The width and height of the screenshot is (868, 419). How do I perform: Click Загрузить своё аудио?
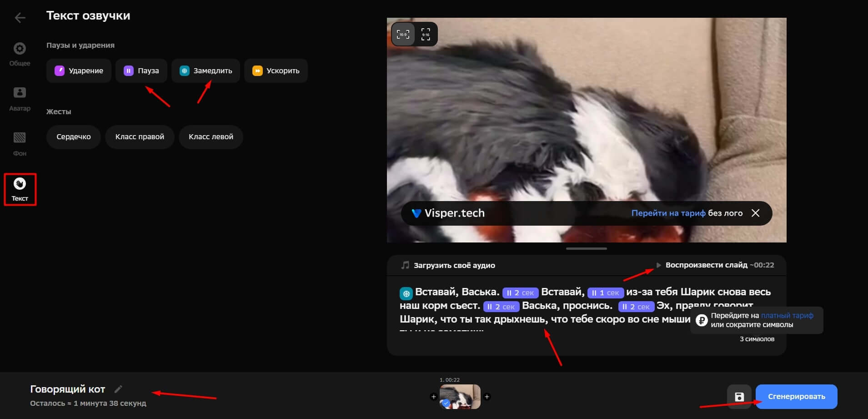click(x=448, y=265)
